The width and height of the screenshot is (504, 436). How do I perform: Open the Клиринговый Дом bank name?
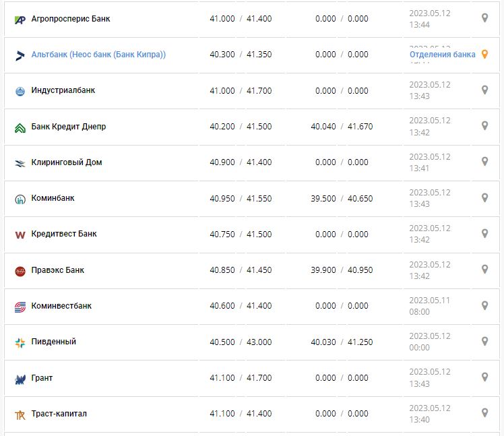67,162
